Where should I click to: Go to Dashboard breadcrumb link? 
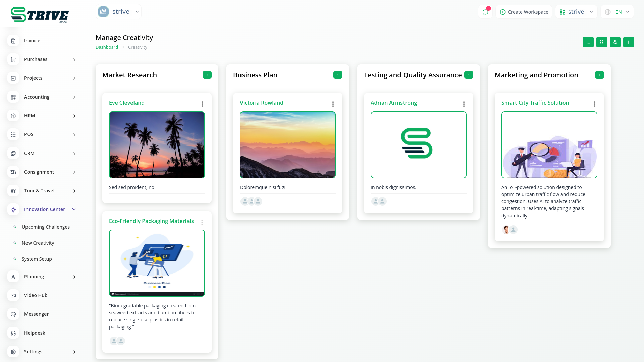pyautogui.click(x=107, y=47)
